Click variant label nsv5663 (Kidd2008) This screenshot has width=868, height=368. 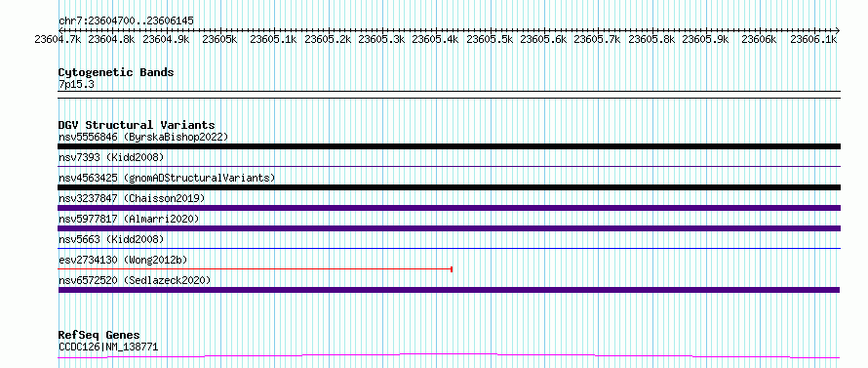click(x=111, y=239)
